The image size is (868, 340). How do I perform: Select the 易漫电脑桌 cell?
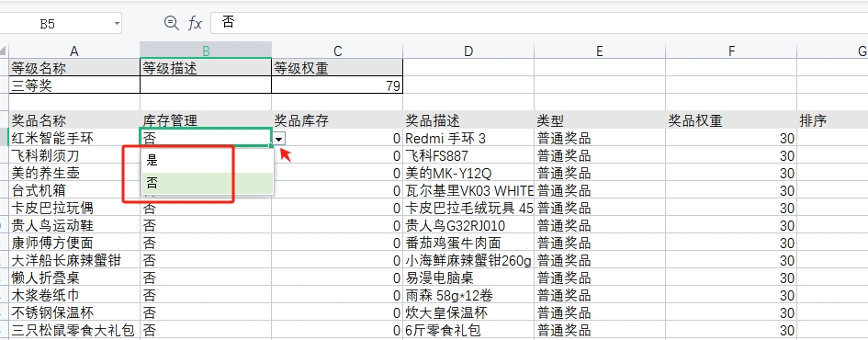pos(468,278)
